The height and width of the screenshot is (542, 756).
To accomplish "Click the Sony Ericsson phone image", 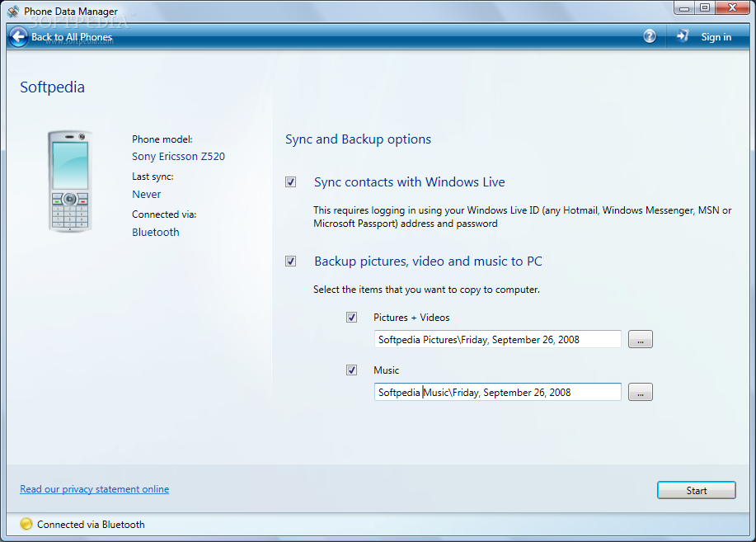I will click(x=70, y=181).
